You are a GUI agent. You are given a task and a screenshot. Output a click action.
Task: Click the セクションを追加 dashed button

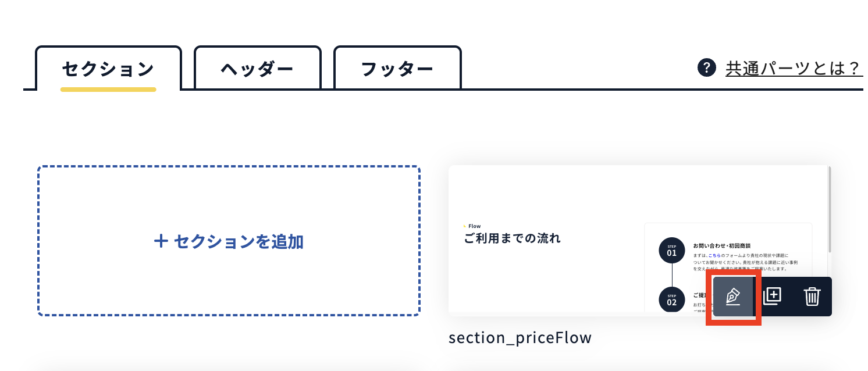coord(229,241)
